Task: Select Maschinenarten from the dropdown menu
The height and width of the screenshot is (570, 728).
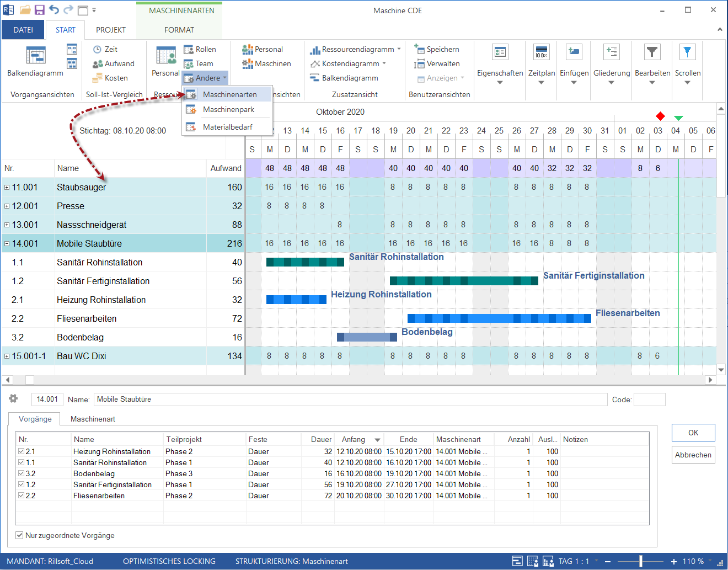Action: (x=227, y=94)
